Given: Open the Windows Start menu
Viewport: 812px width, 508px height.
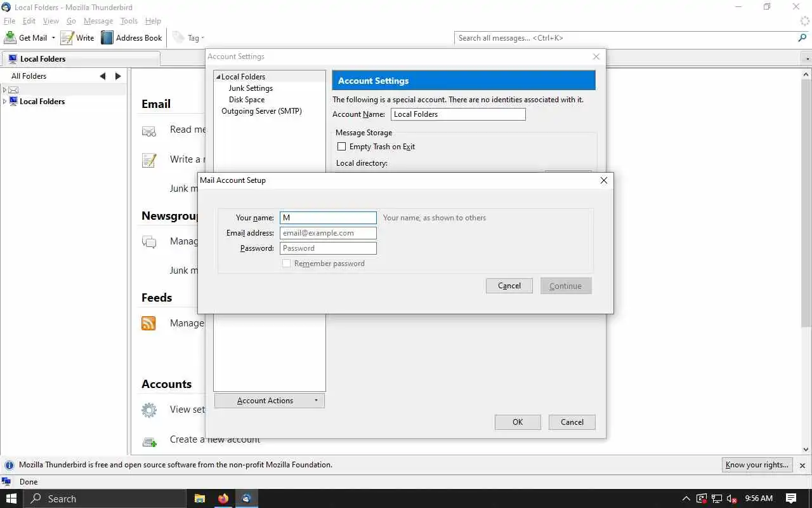Looking at the screenshot, I should [11, 498].
